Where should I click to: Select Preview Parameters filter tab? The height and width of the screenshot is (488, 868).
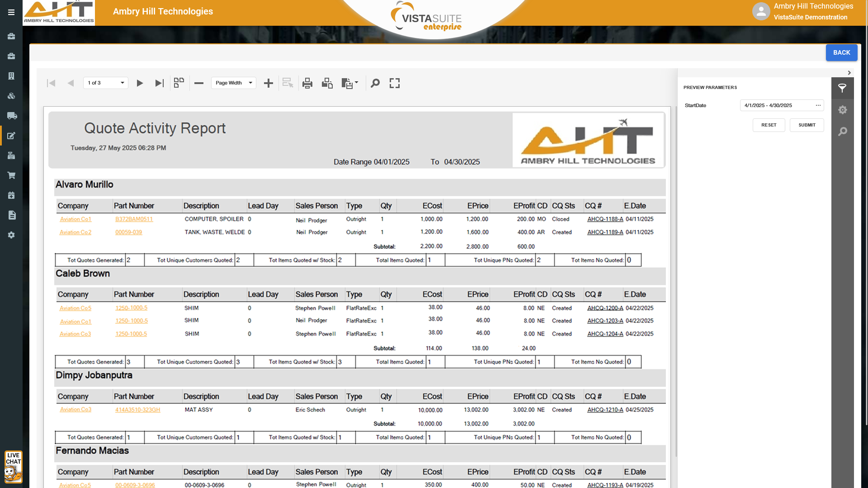tap(842, 88)
